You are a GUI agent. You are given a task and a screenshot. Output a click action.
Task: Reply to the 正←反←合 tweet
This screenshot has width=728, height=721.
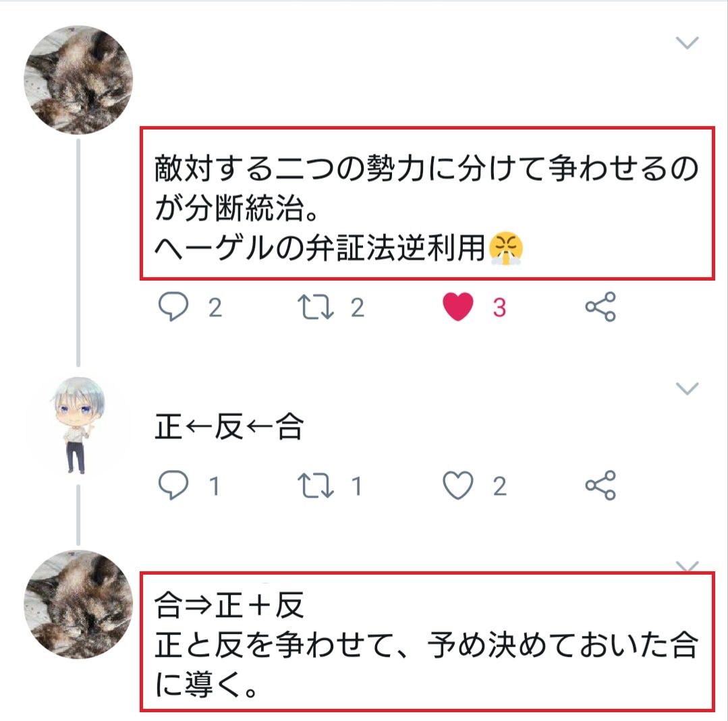(173, 486)
